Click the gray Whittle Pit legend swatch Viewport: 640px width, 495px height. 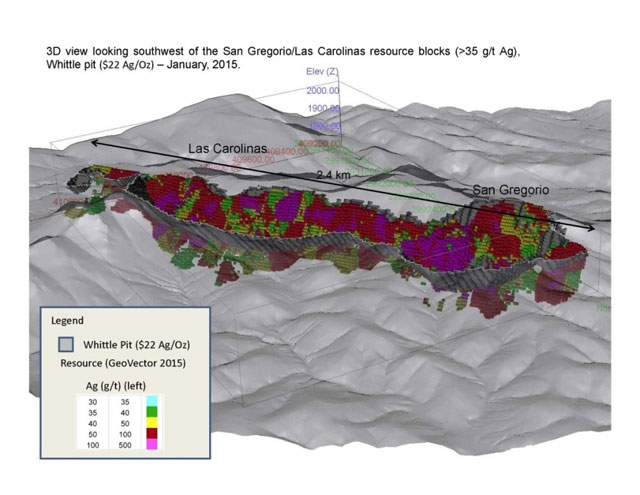tap(66, 344)
